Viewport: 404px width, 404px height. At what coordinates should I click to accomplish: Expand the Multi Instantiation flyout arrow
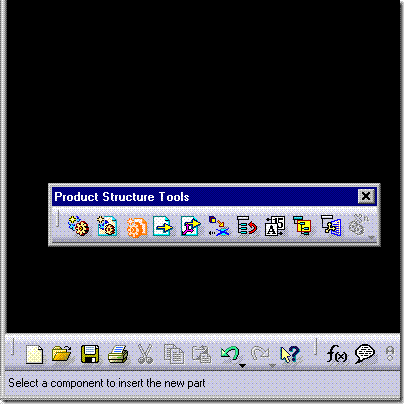click(x=372, y=237)
